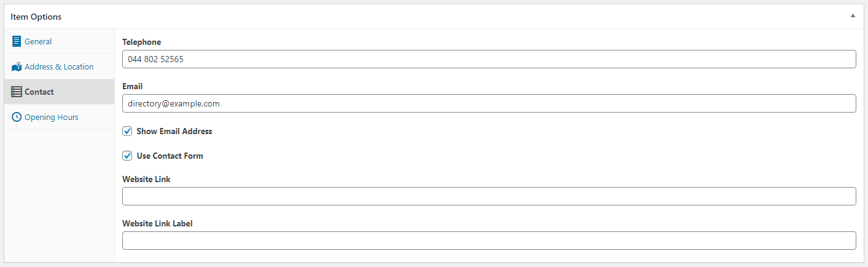Click the General document icon
The height and width of the screenshot is (267, 868).
[x=17, y=42]
